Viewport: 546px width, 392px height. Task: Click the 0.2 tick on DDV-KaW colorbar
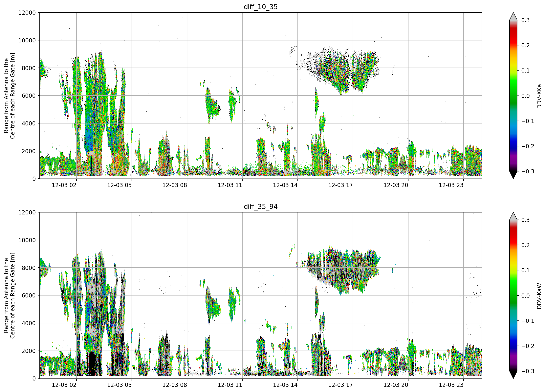tap(526, 245)
